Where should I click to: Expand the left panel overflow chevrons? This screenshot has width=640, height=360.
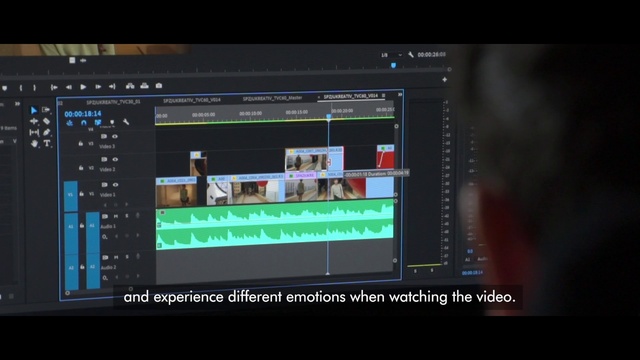pos(18,104)
